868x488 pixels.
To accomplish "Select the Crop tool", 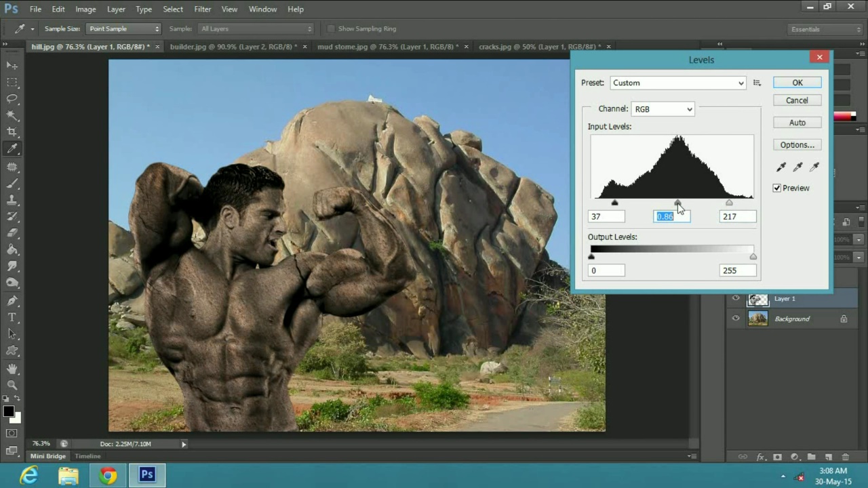I will [x=12, y=132].
